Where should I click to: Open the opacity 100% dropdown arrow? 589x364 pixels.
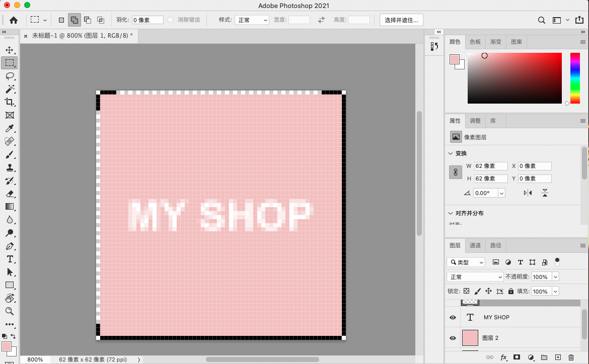pyautogui.click(x=555, y=277)
